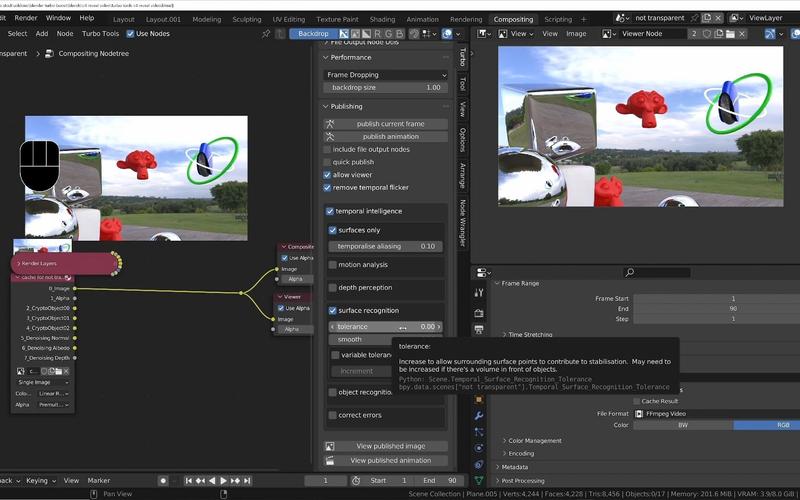Click the scene pin icon beside not transparent
The image size is (800, 500).
point(694,18)
